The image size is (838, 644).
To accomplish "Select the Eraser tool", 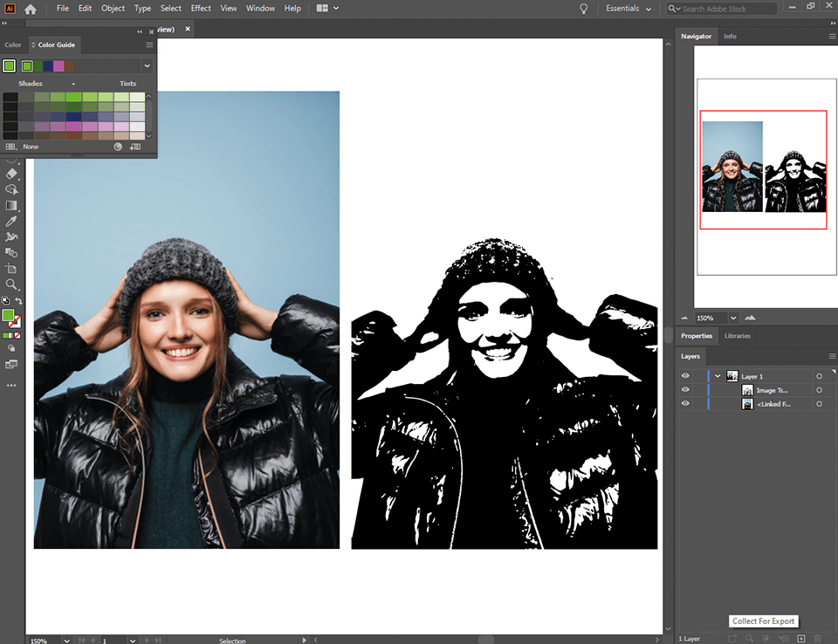I will [x=11, y=174].
